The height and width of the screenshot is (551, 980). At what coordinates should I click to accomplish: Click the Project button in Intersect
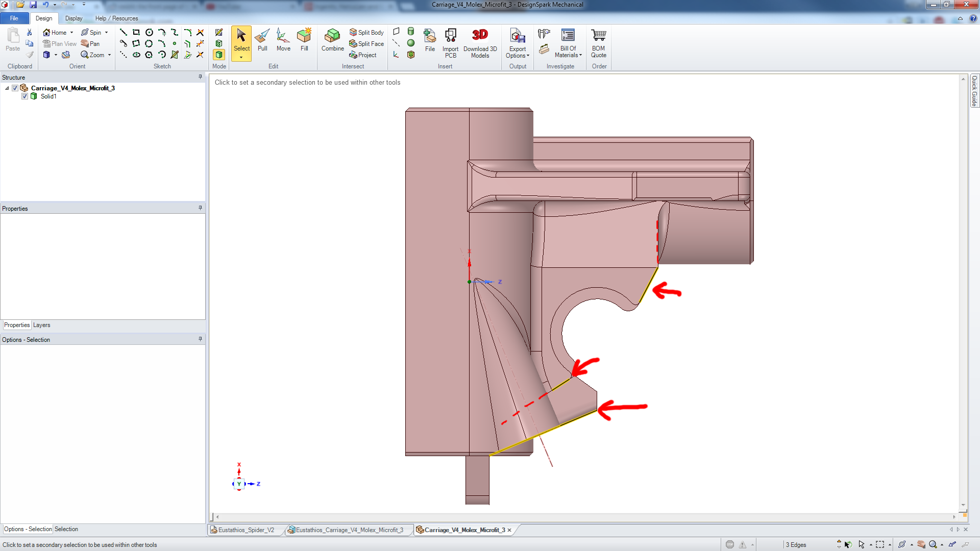click(363, 55)
